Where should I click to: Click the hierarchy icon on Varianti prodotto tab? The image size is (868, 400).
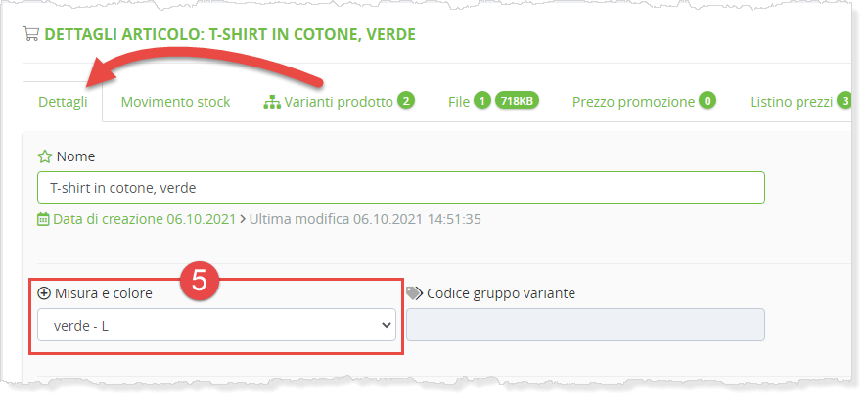272,102
